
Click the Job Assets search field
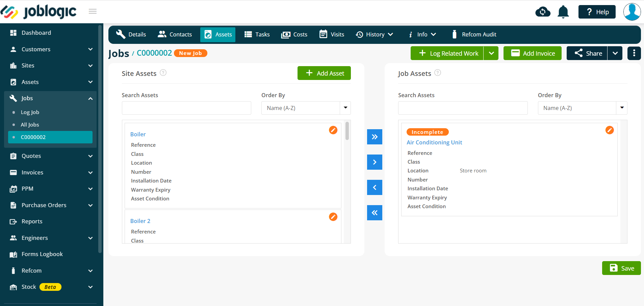point(463,108)
